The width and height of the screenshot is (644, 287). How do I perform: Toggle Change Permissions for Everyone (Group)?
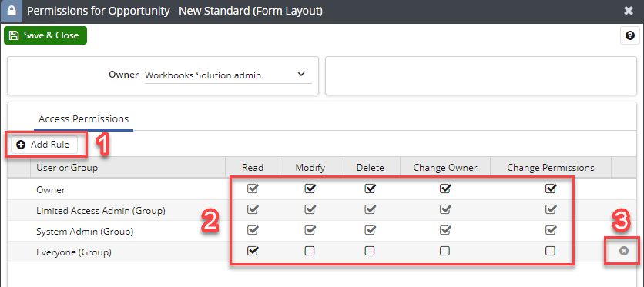(550, 251)
